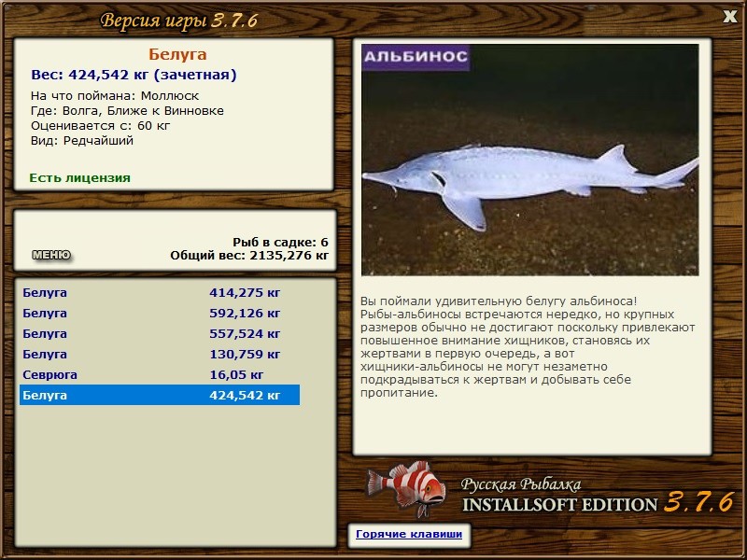Click the Общий вес total line
747x560 pixels.
[249, 255]
